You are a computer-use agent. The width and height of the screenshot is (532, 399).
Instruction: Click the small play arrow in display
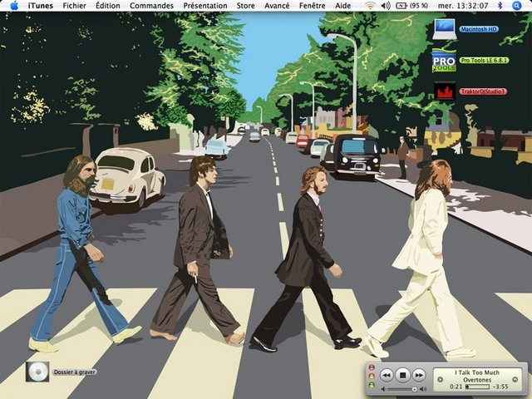tap(441, 379)
